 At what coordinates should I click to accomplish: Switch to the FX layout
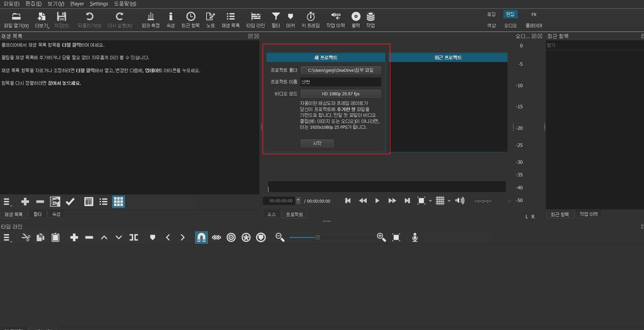pos(534,14)
